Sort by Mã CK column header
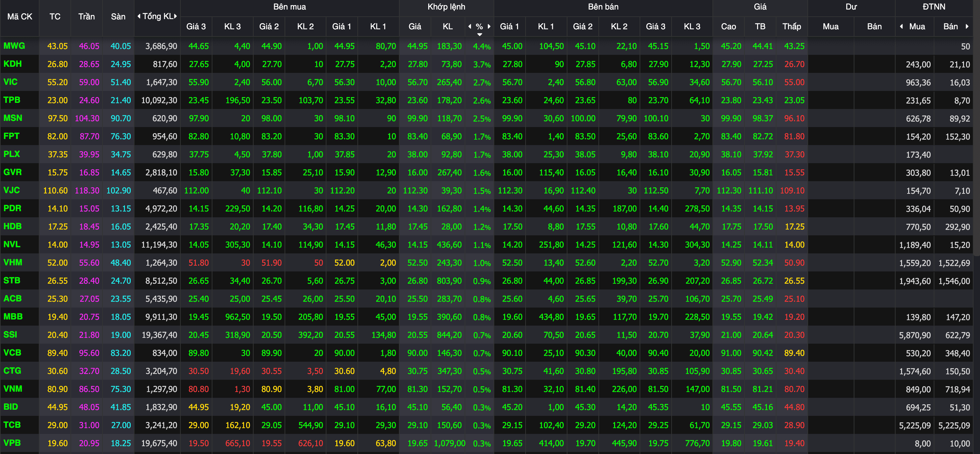Viewport: 980px width, 454px height. (20, 17)
